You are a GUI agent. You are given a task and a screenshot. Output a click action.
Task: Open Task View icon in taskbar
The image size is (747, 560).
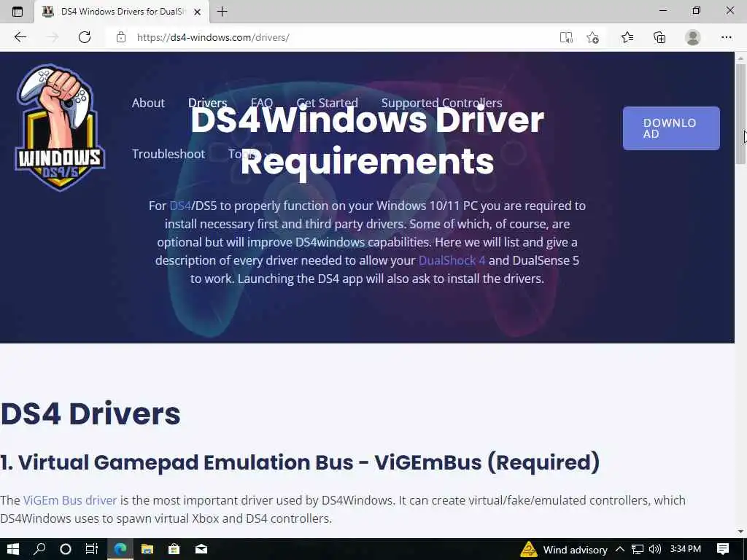click(x=91, y=549)
